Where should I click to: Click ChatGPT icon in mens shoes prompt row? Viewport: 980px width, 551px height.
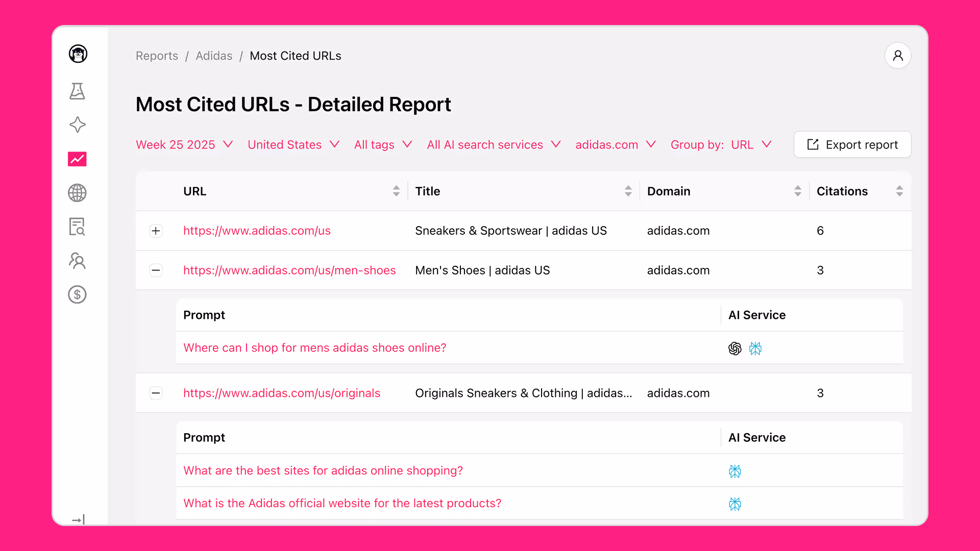735,348
